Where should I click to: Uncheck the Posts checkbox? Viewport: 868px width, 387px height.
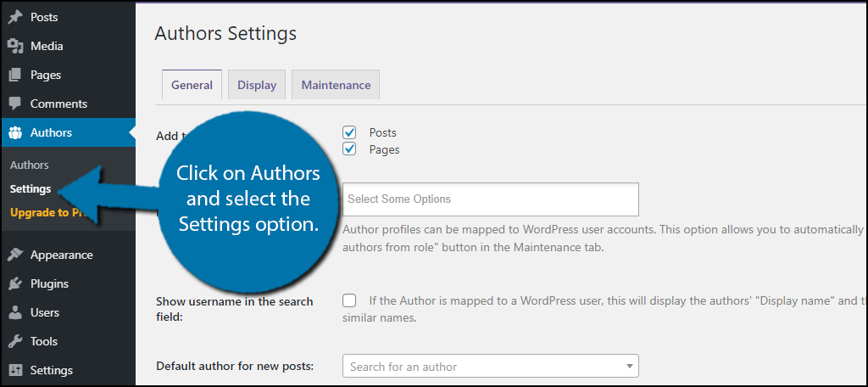348,132
